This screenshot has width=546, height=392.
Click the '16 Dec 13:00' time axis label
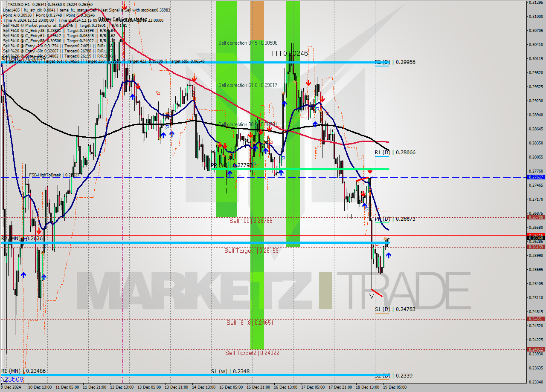click(286, 387)
